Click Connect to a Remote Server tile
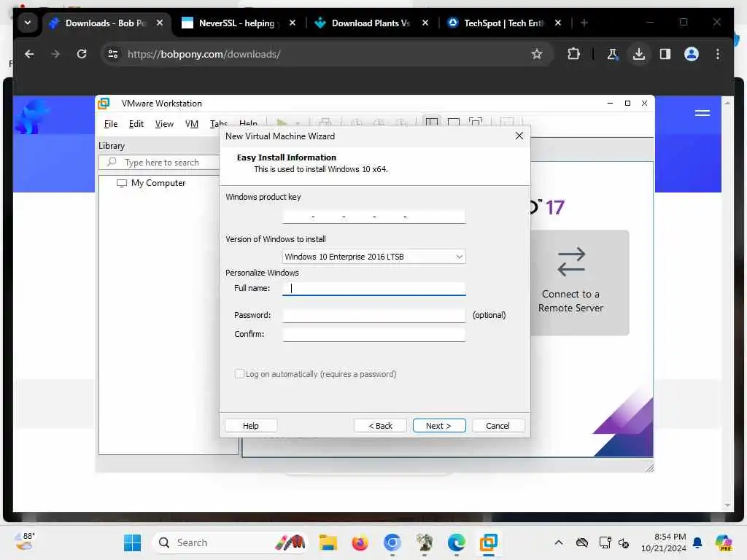 [579, 283]
